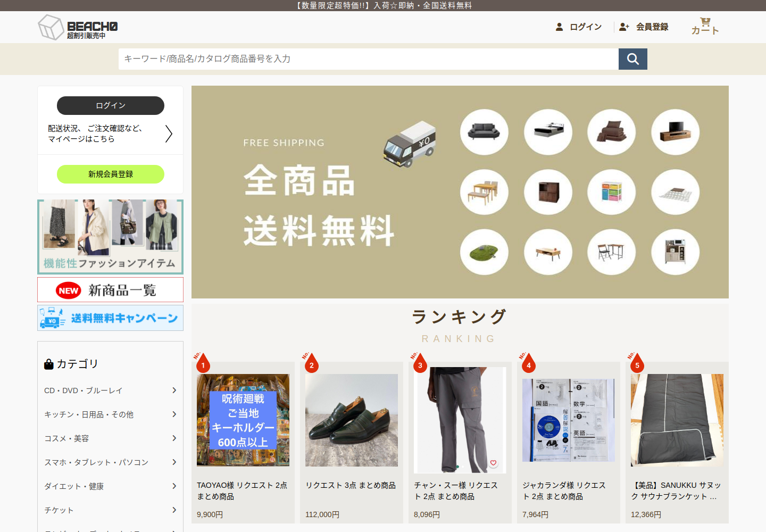This screenshot has height=532, width=766.
Task: Select the kotatsu blanket table circle icon
Action: 676,192
